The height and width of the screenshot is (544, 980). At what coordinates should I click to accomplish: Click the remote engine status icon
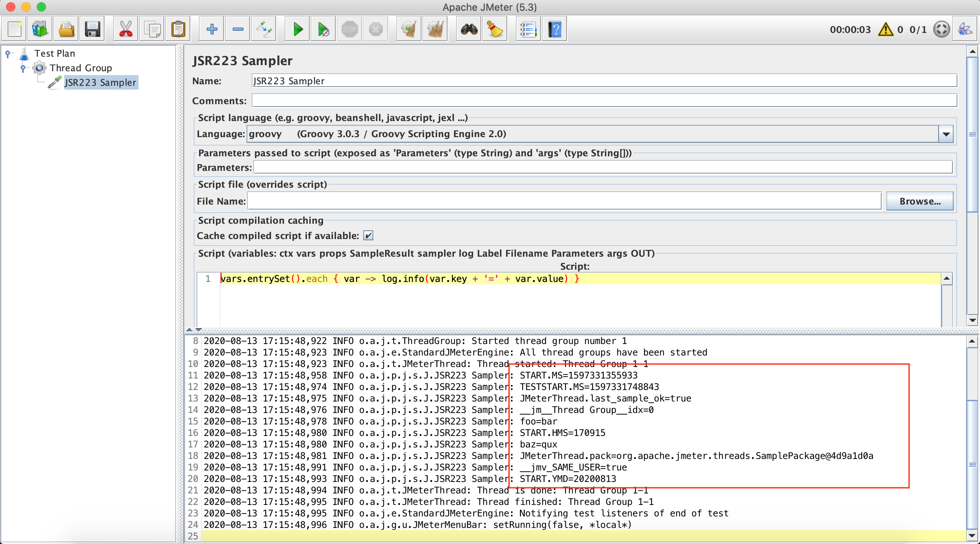point(941,29)
